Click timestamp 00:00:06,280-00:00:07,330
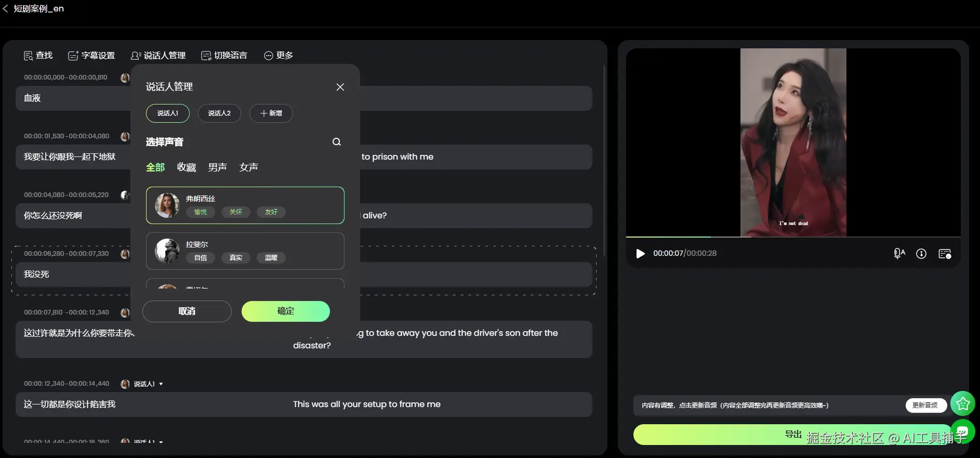This screenshot has height=458, width=980. point(66,254)
